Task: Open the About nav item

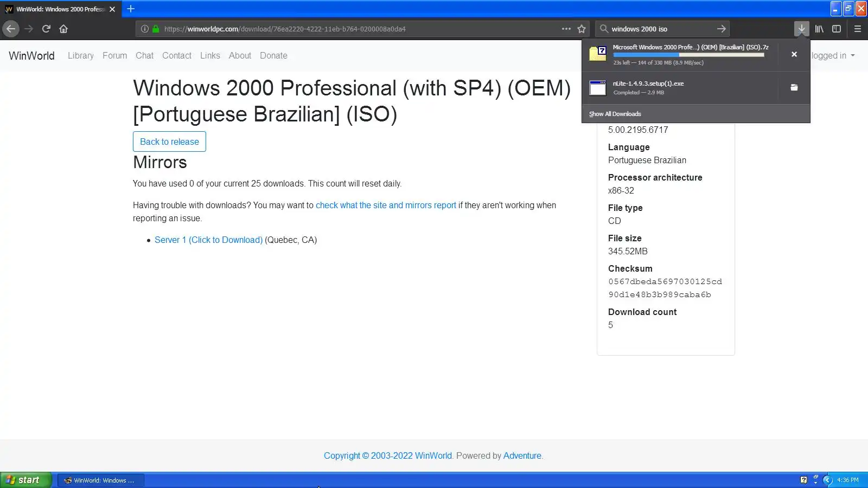Action: click(x=240, y=55)
